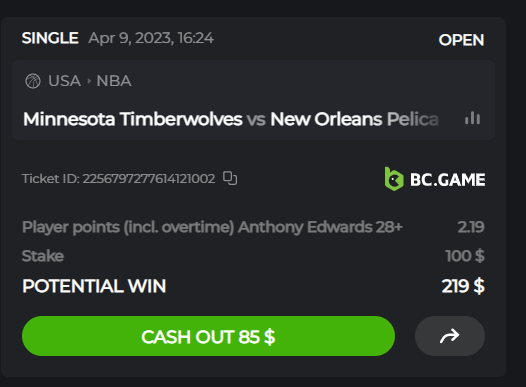Click the share arrow button

tap(450, 336)
